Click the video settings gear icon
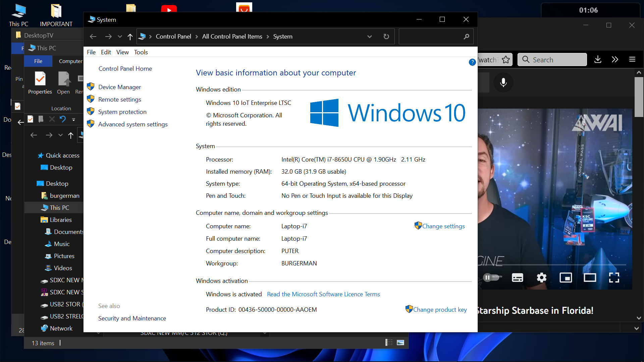Screen dimensions: 644x362 pyautogui.click(x=541, y=278)
